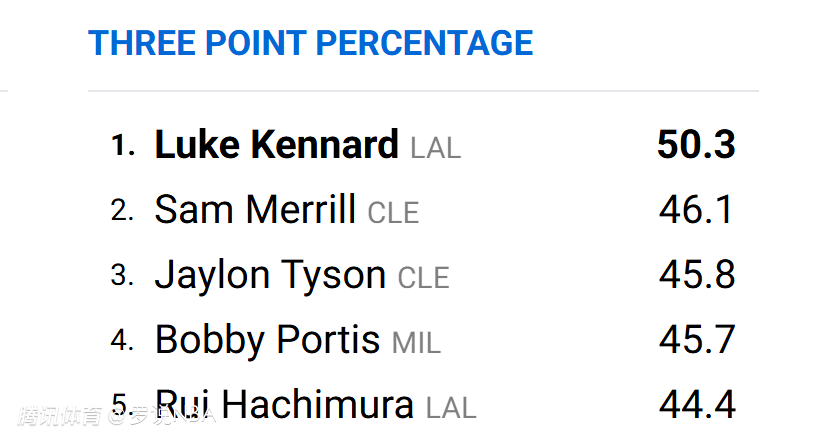
Task: Click the rank number 2 beside Merrill
Action: click(x=122, y=210)
